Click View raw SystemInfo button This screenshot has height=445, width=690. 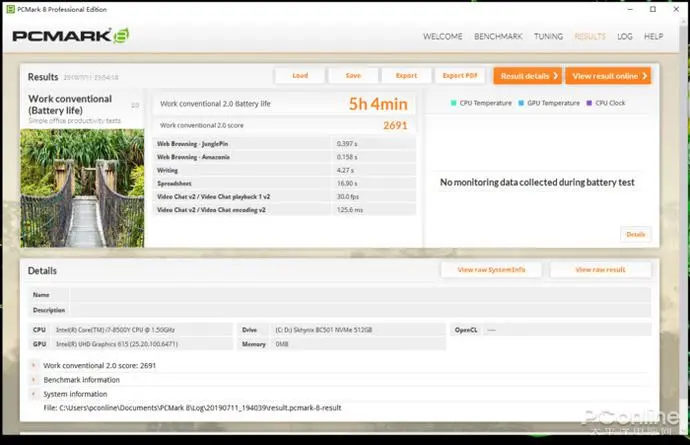click(484, 270)
